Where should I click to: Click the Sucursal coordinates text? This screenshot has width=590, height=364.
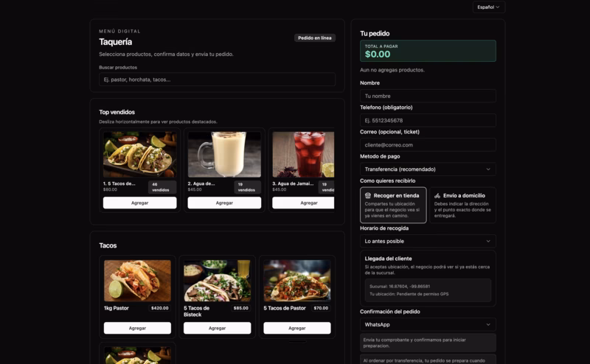coord(400,287)
